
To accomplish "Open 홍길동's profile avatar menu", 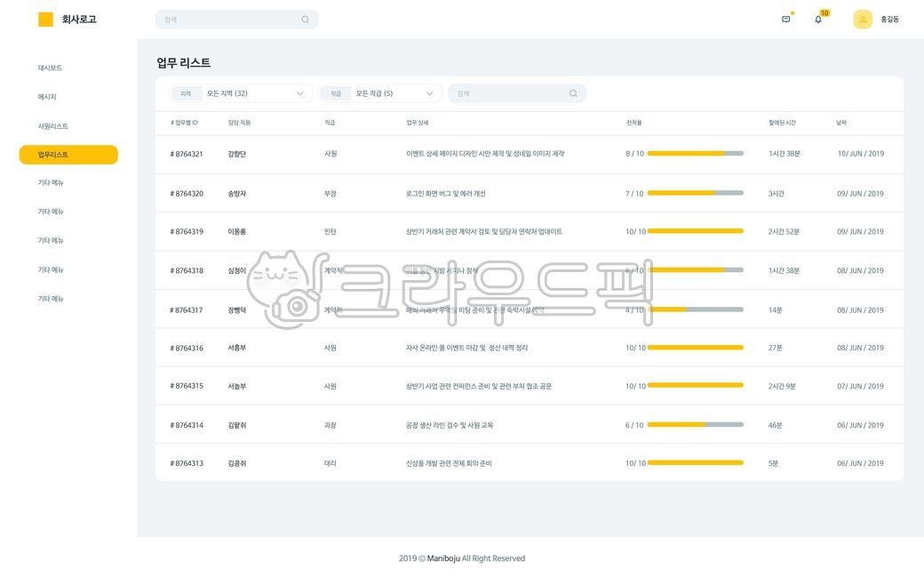I will tap(861, 18).
